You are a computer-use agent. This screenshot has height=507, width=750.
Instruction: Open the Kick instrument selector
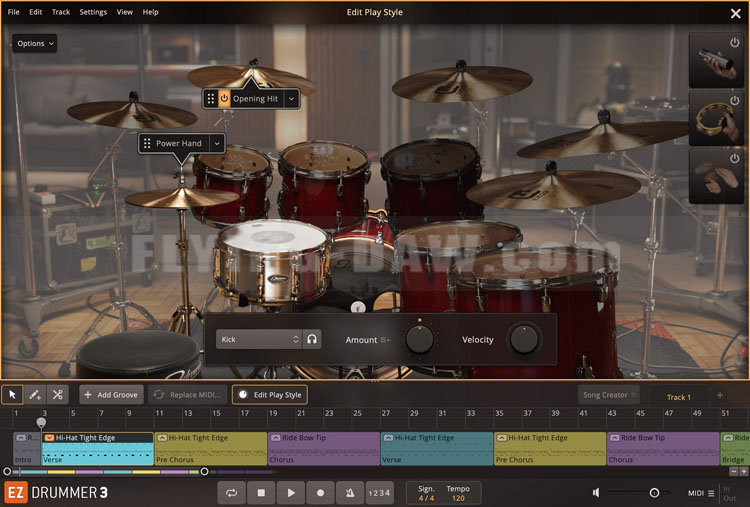coord(258,340)
